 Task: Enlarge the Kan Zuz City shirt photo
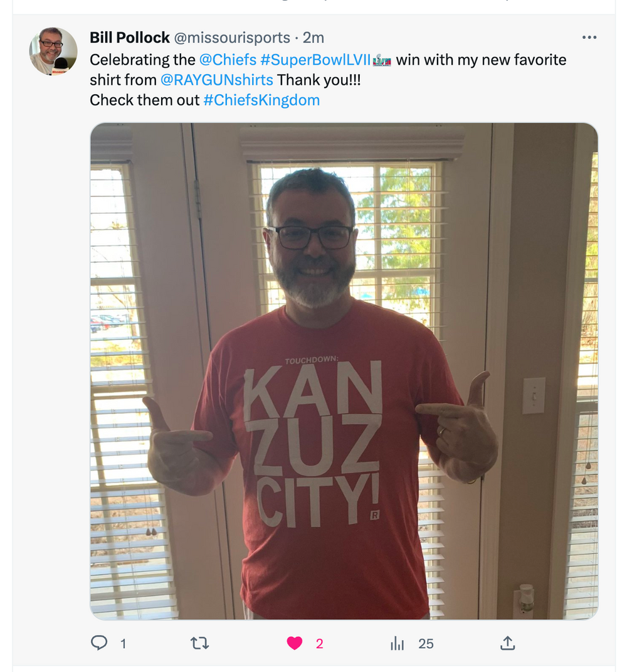click(x=344, y=371)
